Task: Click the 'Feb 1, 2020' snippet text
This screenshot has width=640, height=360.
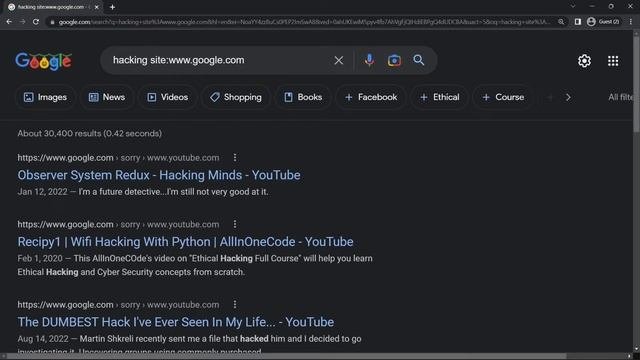Action: coord(40,258)
